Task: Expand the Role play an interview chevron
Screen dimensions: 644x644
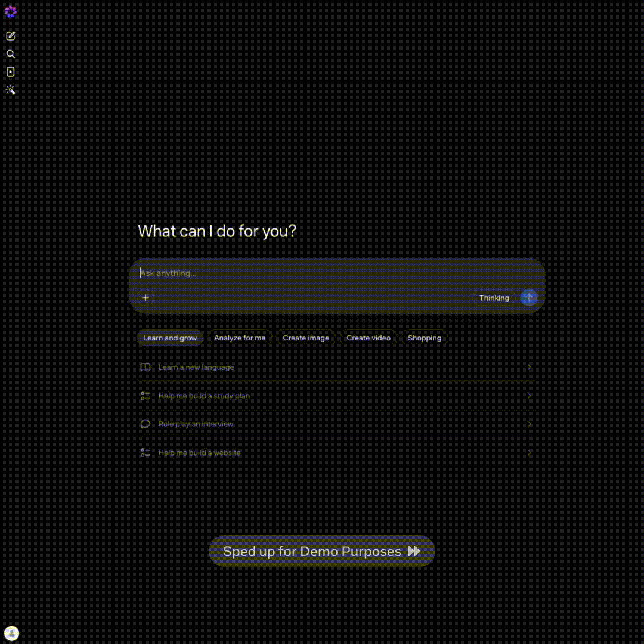Action: pyautogui.click(x=529, y=424)
